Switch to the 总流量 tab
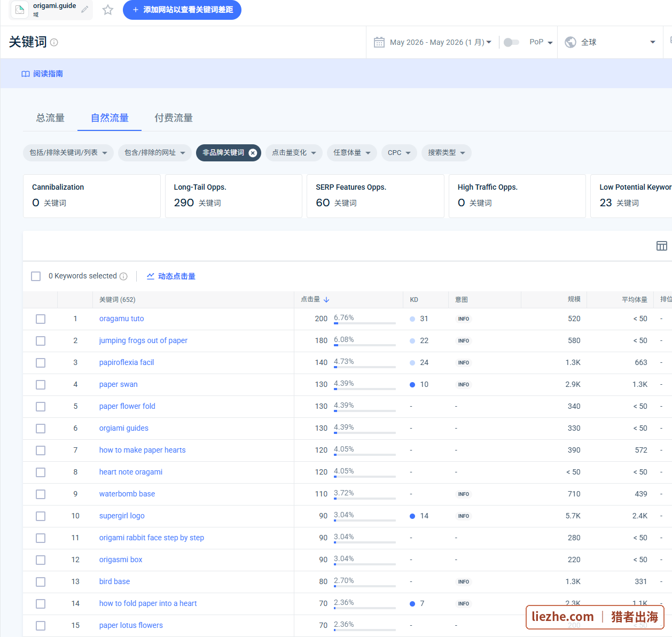Image resolution: width=672 pixels, height=637 pixels. pyautogui.click(x=50, y=118)
